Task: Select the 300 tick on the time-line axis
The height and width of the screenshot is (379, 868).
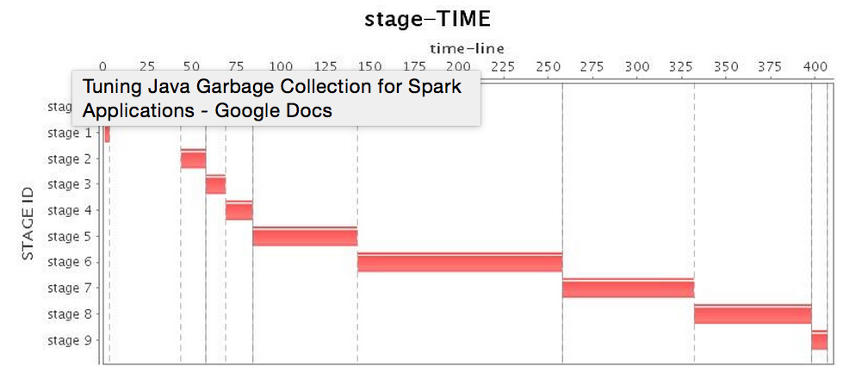Action: [x=637, y=65]
